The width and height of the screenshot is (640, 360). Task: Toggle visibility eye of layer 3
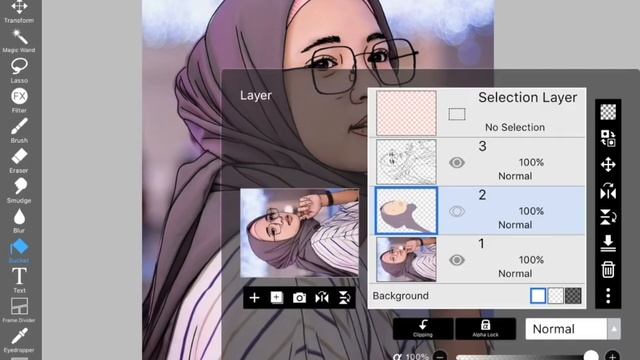(457, 162)
